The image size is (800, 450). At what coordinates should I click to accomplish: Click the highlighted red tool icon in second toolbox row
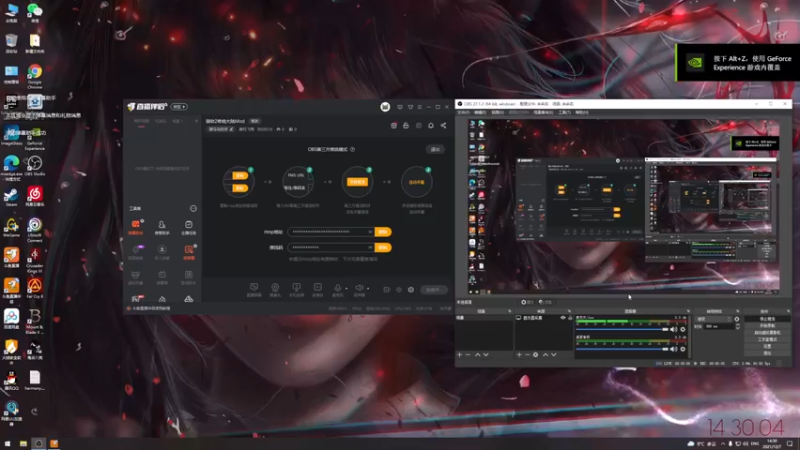click(x=189, y=249)
